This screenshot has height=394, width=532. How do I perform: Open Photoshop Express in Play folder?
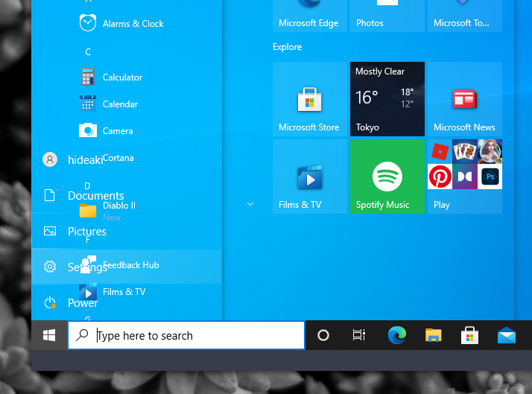click(490, 177)
